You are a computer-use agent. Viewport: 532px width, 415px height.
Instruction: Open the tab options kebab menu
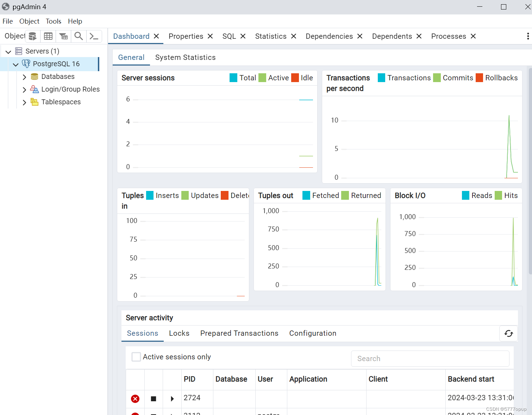tap(528, 36)
